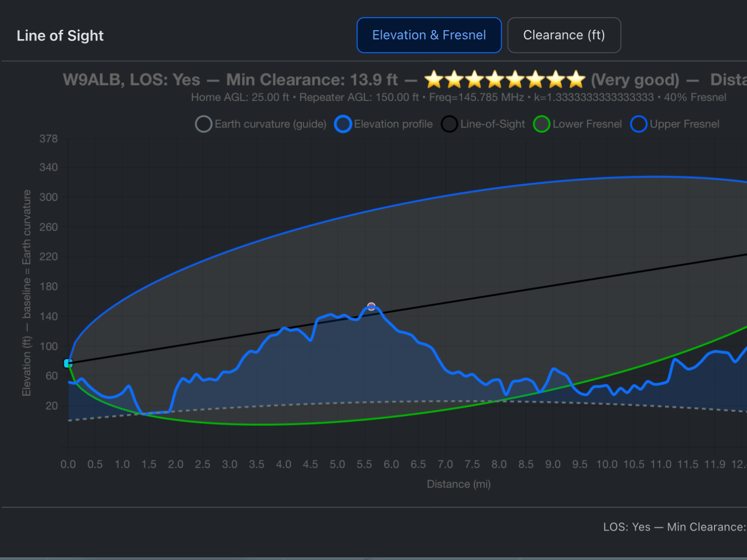
Task: Click the first gold star in the rating
Action: point(434,80)
